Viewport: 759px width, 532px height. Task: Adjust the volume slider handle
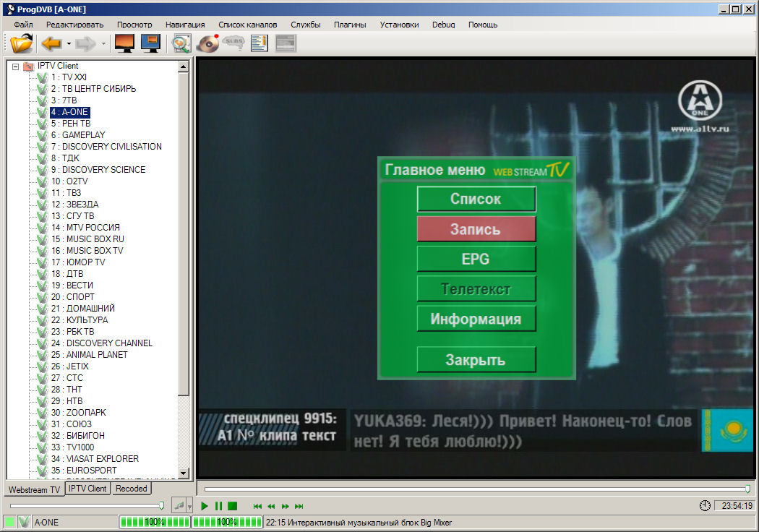pos(161,506)
